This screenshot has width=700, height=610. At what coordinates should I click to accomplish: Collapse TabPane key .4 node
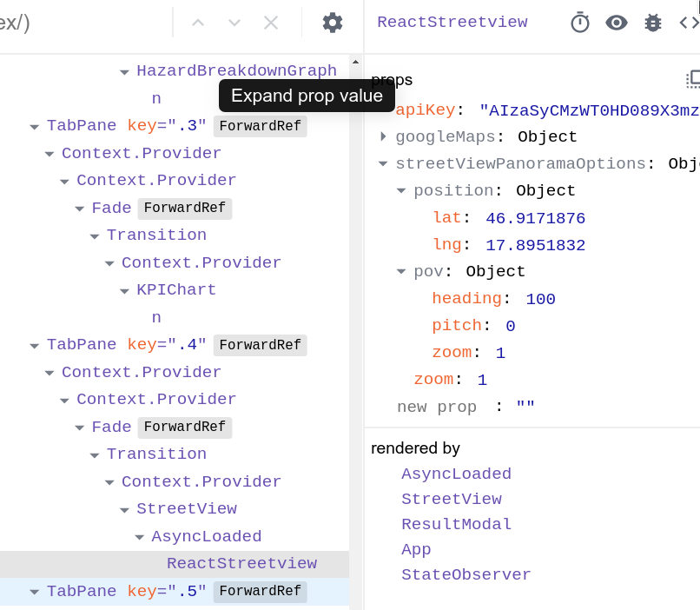tap(35, 345)
